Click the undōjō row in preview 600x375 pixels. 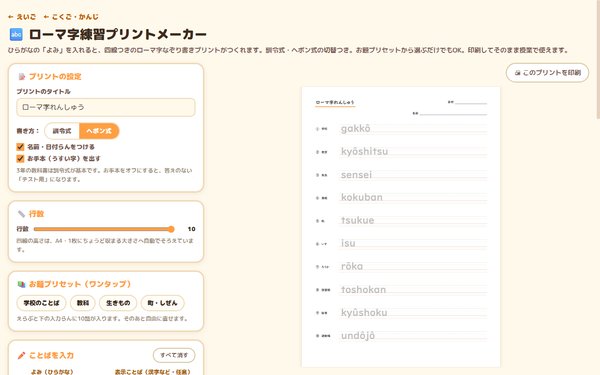(401, 336)
